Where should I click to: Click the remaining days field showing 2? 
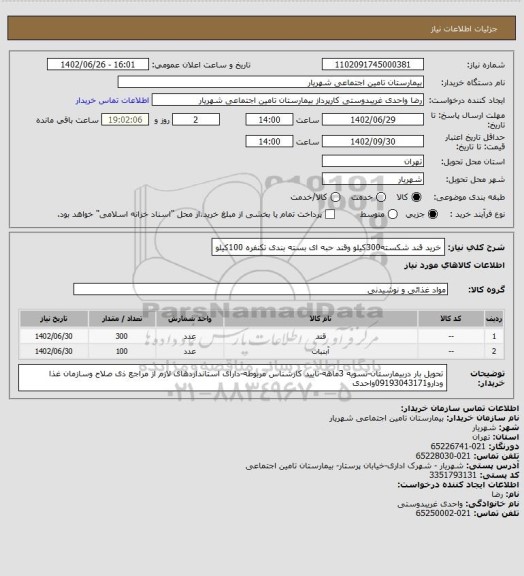click(x=196, y=120)
